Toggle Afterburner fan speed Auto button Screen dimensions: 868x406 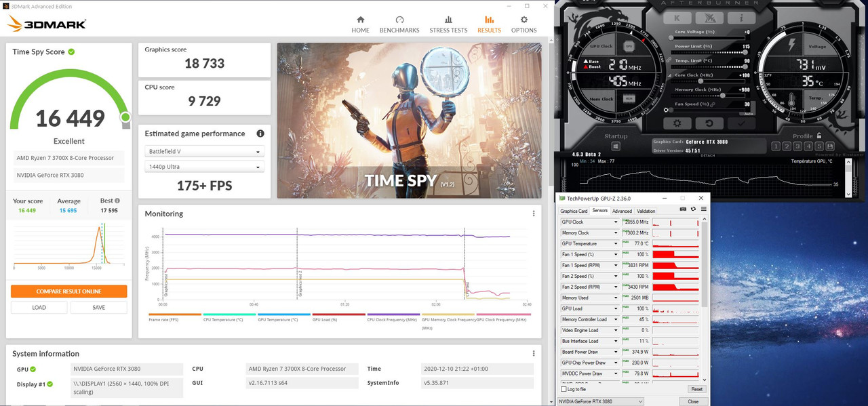click(748, 113)
